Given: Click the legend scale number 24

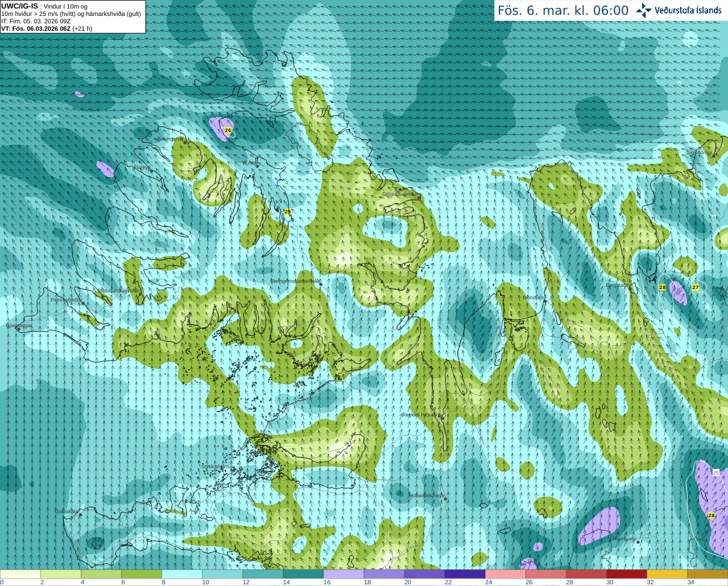Looking at the screenshot, I should [489, 583].
